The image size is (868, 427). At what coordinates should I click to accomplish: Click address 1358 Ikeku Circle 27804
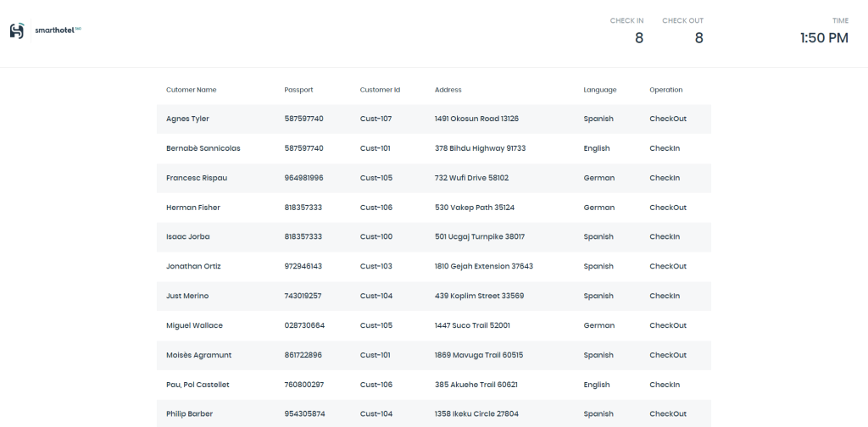476,413
